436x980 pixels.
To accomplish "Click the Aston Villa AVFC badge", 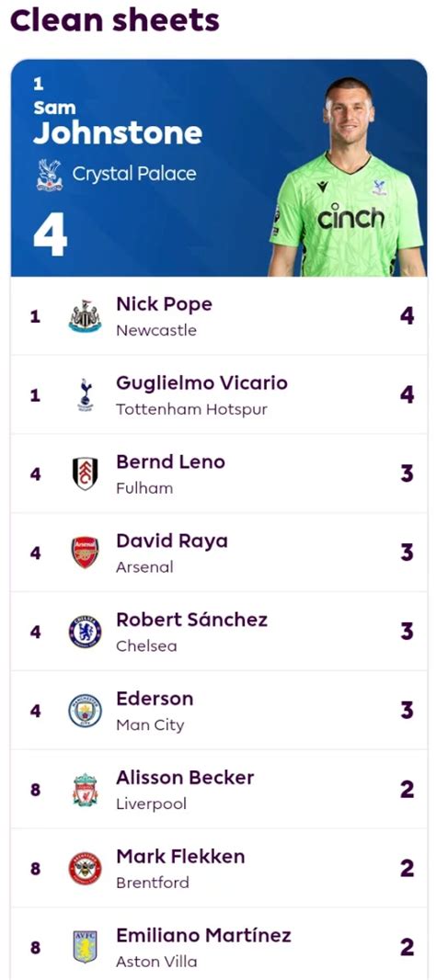I will 85,948.
